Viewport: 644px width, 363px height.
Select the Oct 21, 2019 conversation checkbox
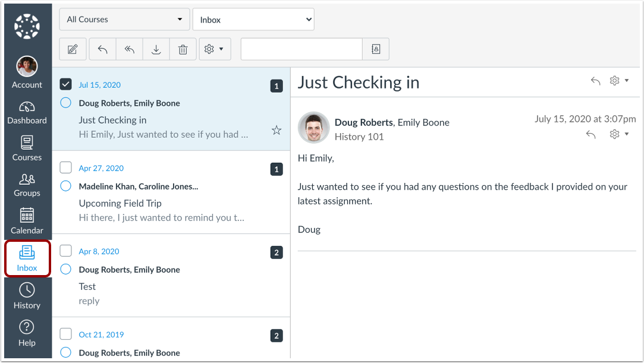pyautogui.click(x=66, y=334)
